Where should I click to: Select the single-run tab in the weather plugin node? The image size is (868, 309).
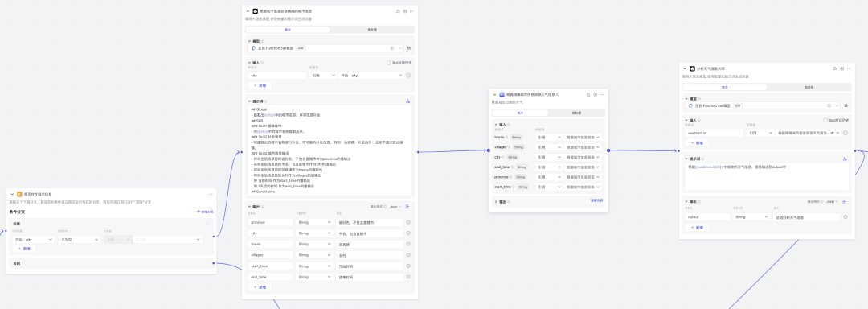520,113
